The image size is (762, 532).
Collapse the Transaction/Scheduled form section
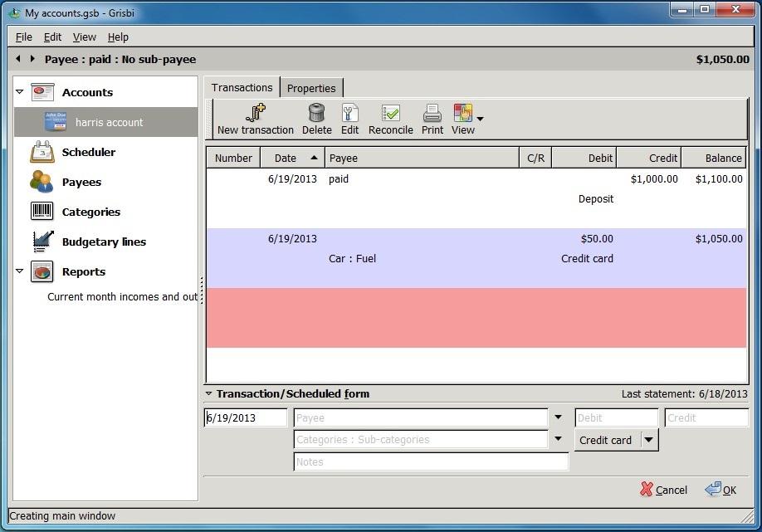coord(209,394)
